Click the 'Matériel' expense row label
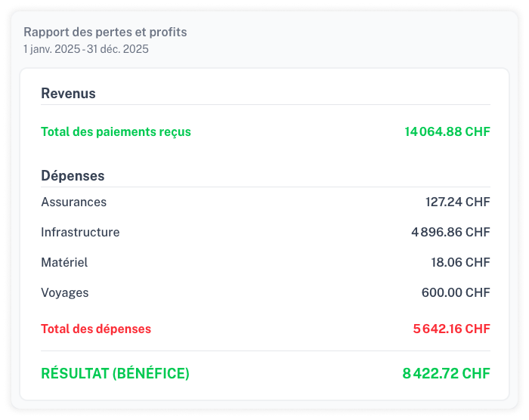Viewport: 529px width, 420px height. 64,262
